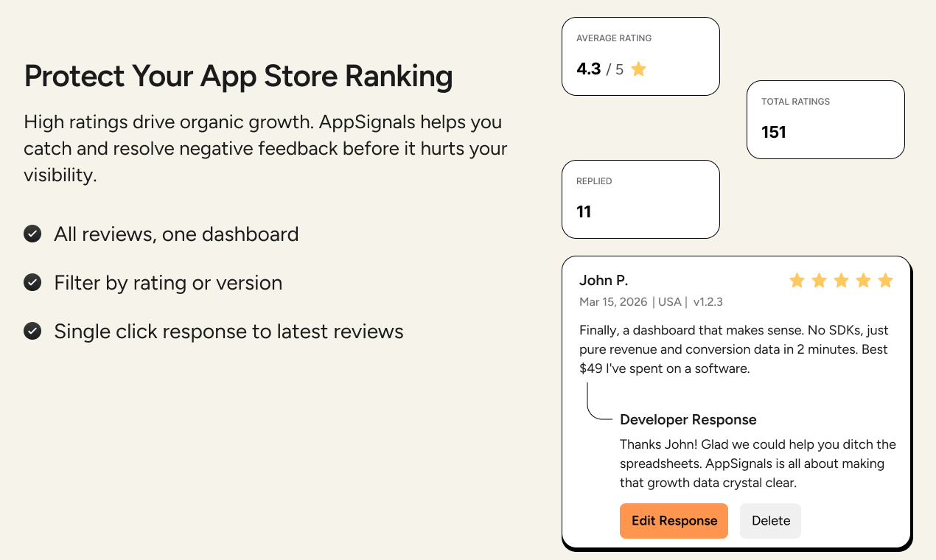The width and height of the screenshot is (936, 560).
Task: Click the text Filter by rating or version
Action: 168,283
